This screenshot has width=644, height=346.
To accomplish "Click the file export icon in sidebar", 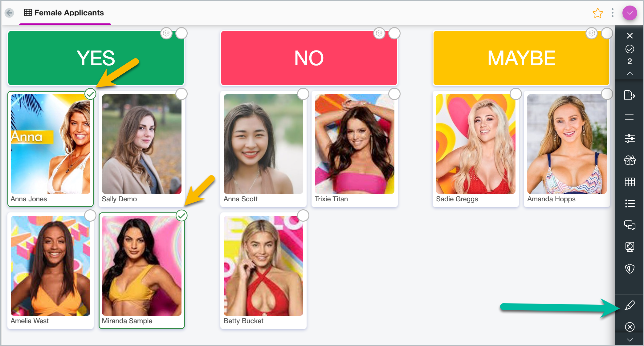I will pos(630,95).
